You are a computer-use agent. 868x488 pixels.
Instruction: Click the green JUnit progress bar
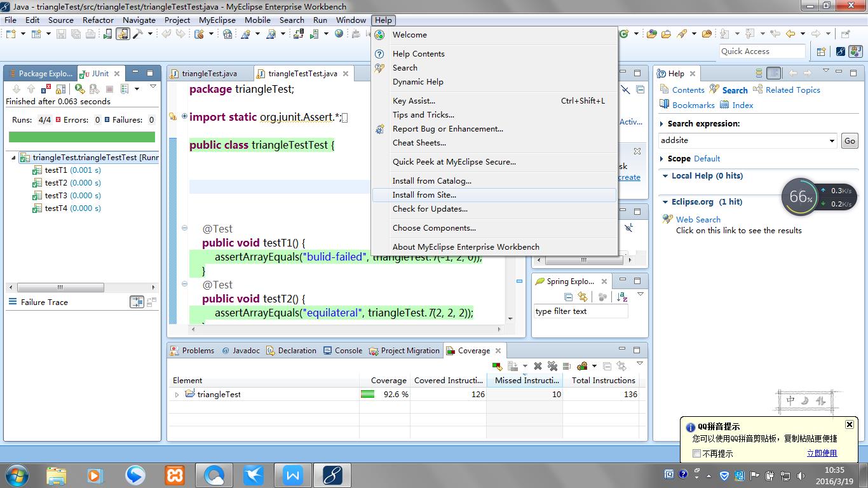click(x=82, y=137)
